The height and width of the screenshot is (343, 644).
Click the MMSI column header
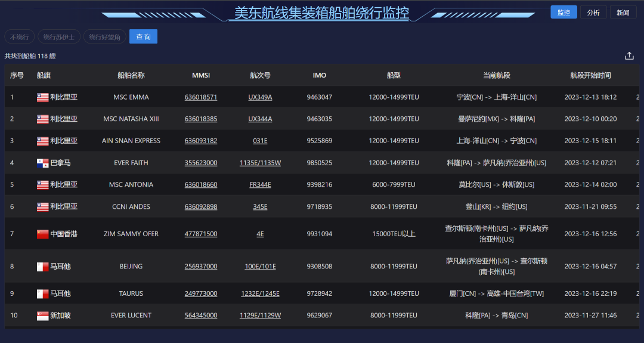coord(201,75)
